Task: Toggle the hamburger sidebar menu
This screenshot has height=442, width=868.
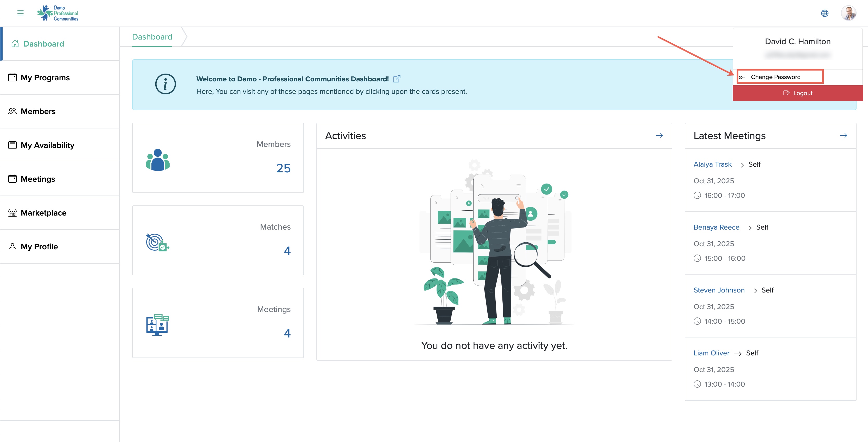Action: tap(20, 13)
